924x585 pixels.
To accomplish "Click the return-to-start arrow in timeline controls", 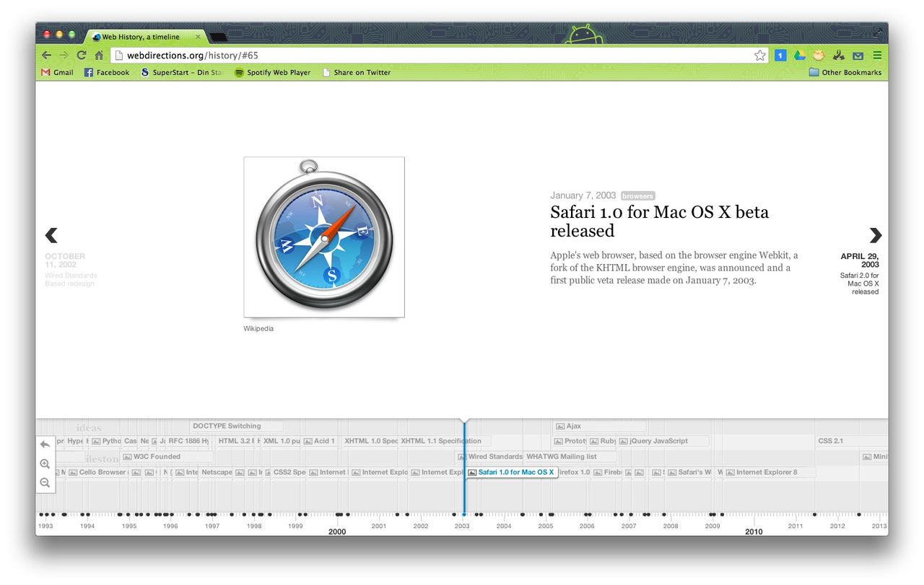I will [x=45, y=445].
